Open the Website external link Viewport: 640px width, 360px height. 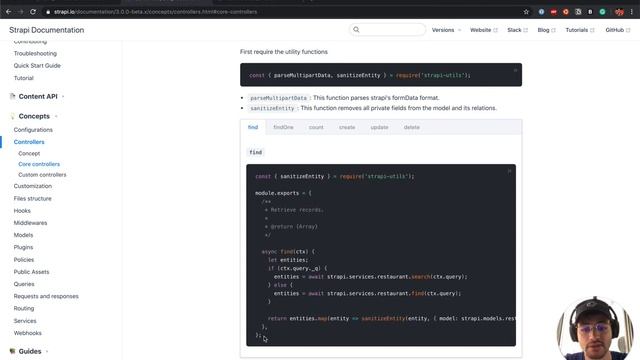484,30
